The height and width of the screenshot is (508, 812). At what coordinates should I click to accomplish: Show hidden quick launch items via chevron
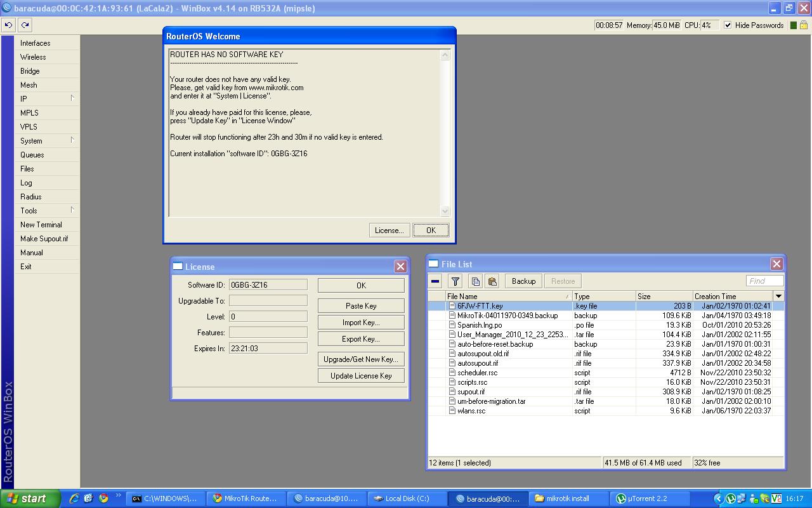coord(118,496)
